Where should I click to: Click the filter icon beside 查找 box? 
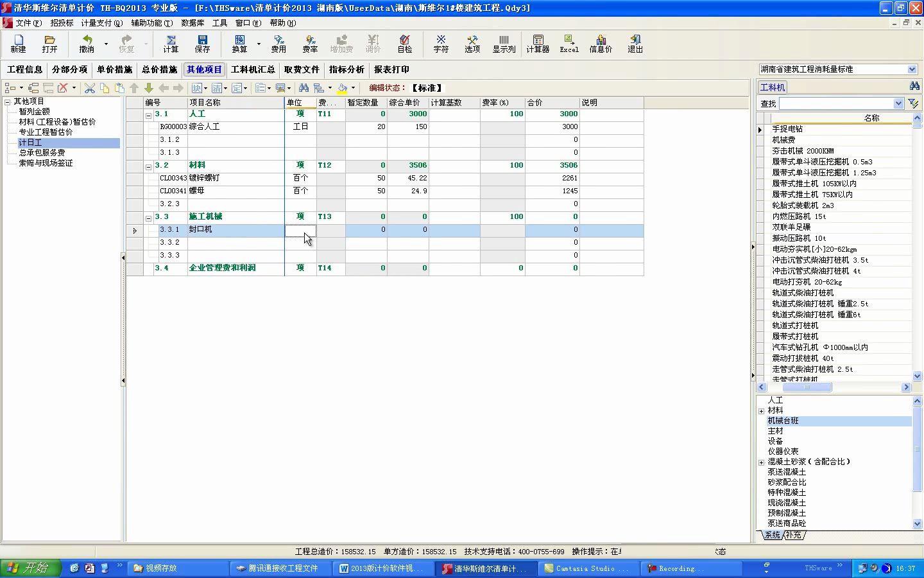[914, 103]
